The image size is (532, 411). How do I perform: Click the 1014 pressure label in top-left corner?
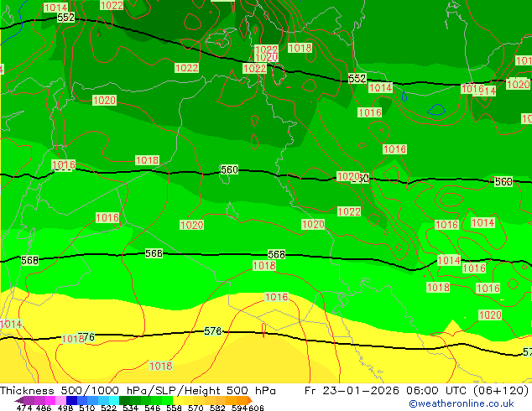[x=56, y=8]
